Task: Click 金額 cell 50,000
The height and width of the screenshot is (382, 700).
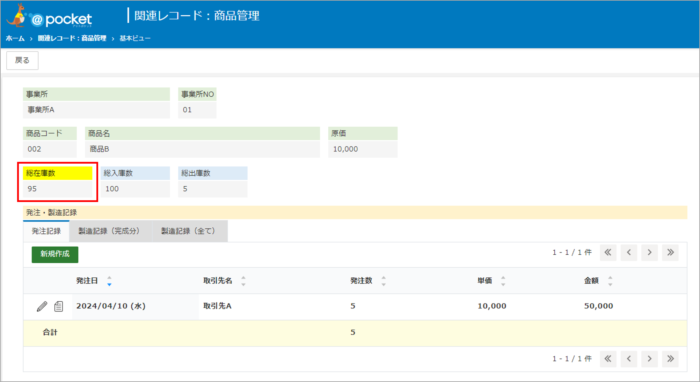Action: [599, 306]
